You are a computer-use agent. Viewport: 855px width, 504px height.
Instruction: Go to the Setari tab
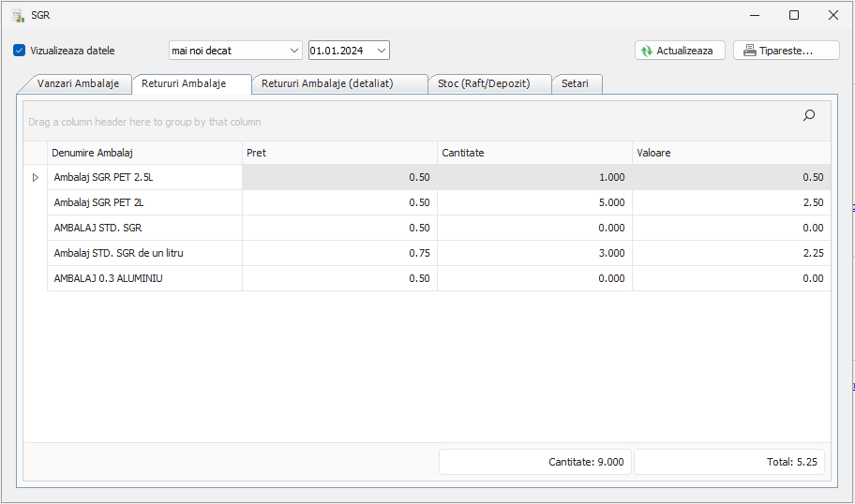click(575, 83)
